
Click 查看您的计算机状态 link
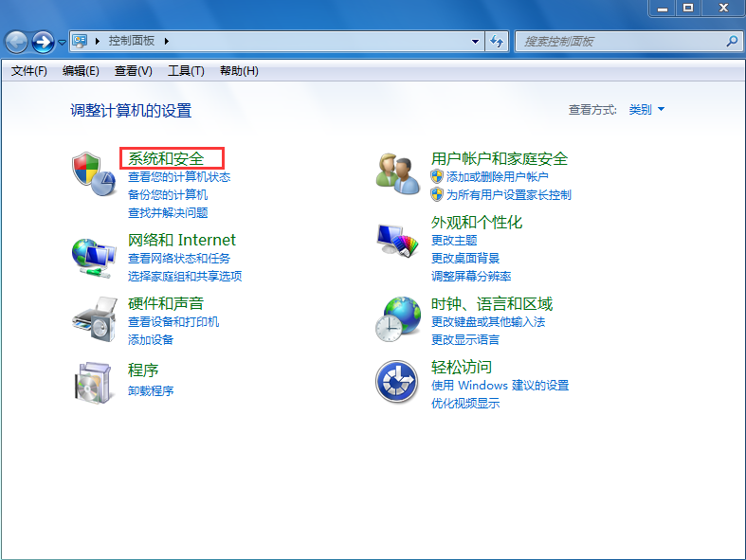click(179, 177)
